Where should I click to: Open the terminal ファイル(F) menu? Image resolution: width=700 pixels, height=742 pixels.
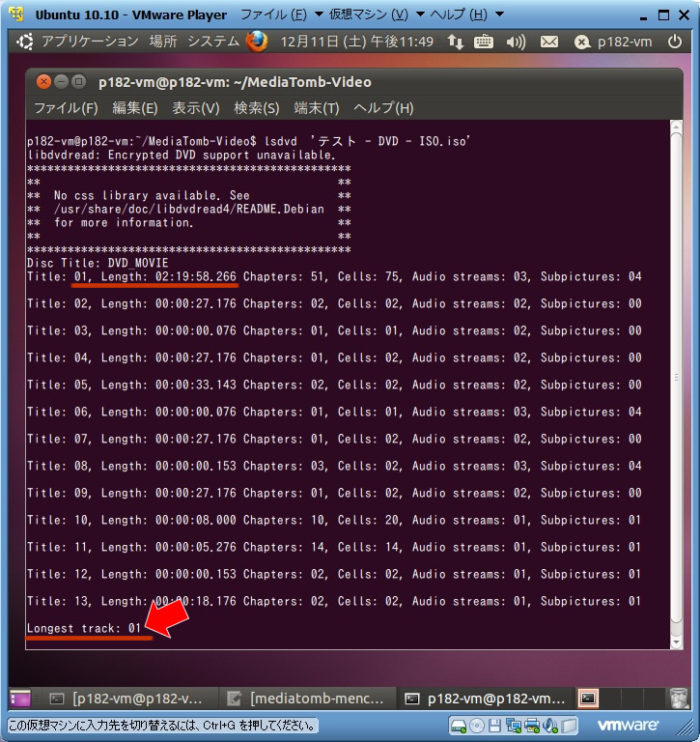point(66,108)
